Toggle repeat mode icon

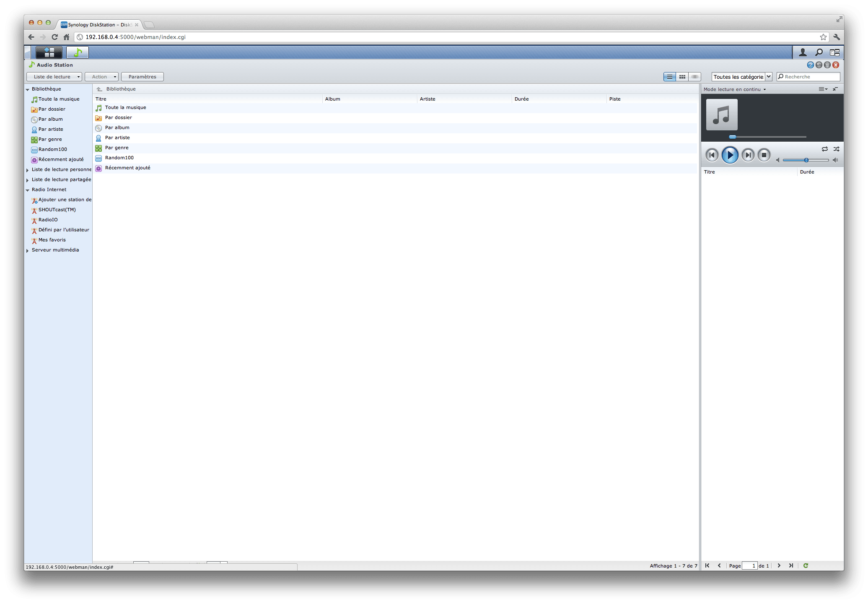824,149
